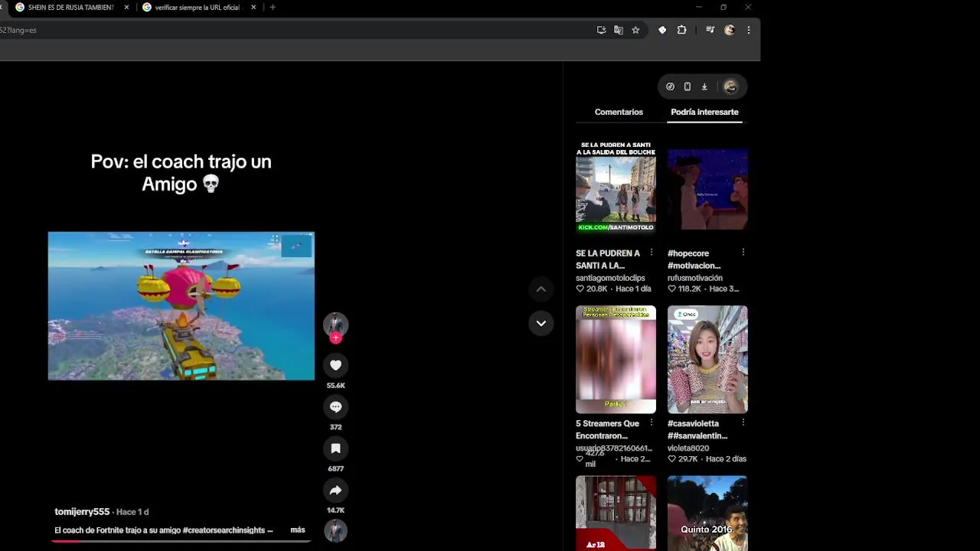The image size is (980, 551).
Task: Open comments via speech bubble icon
Action: tap(335, 407)
